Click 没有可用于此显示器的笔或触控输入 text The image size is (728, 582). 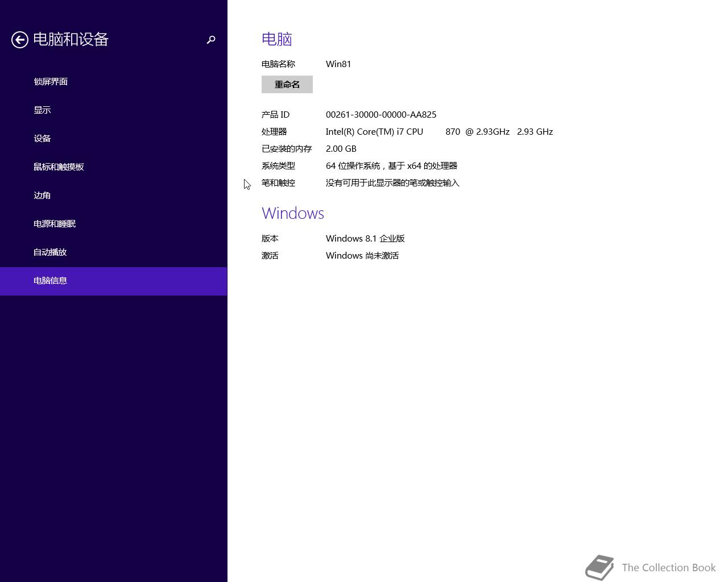(392, 182)
